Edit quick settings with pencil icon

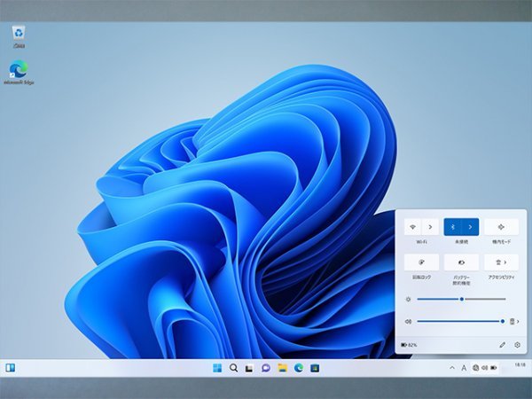(502, 345)
